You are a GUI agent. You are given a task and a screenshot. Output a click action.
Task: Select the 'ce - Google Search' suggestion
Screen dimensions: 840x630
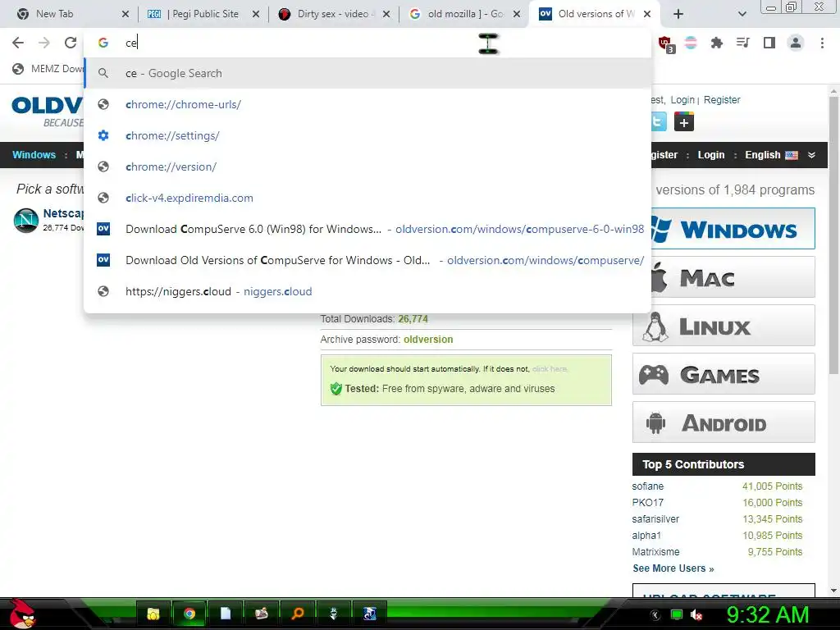(x=367, y=73)
